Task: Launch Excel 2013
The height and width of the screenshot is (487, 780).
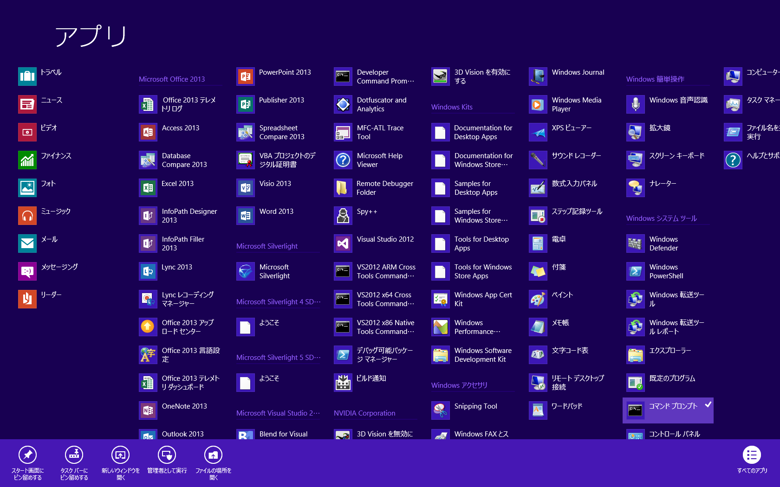Action: [166, 188]
